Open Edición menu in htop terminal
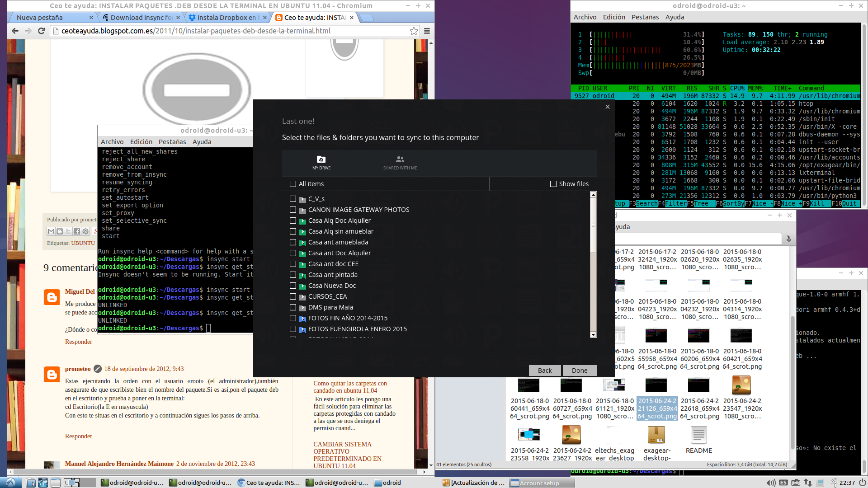The image size is (868, 488). pyautogui.click(x=614, y=17)
